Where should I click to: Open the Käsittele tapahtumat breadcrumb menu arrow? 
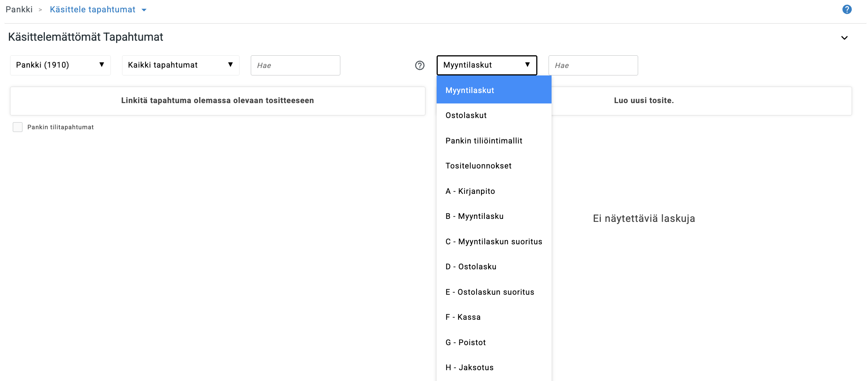(x=144, y=10)
